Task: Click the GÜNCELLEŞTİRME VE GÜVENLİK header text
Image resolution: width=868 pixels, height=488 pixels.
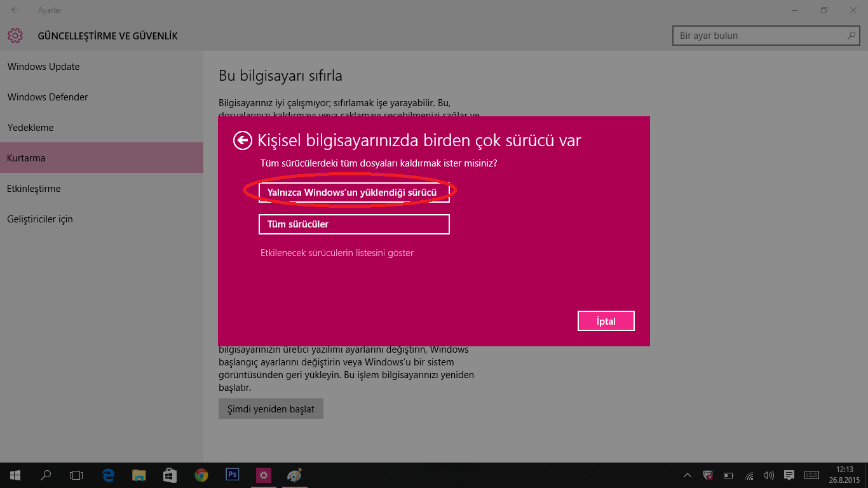Action: coord(108,36)
